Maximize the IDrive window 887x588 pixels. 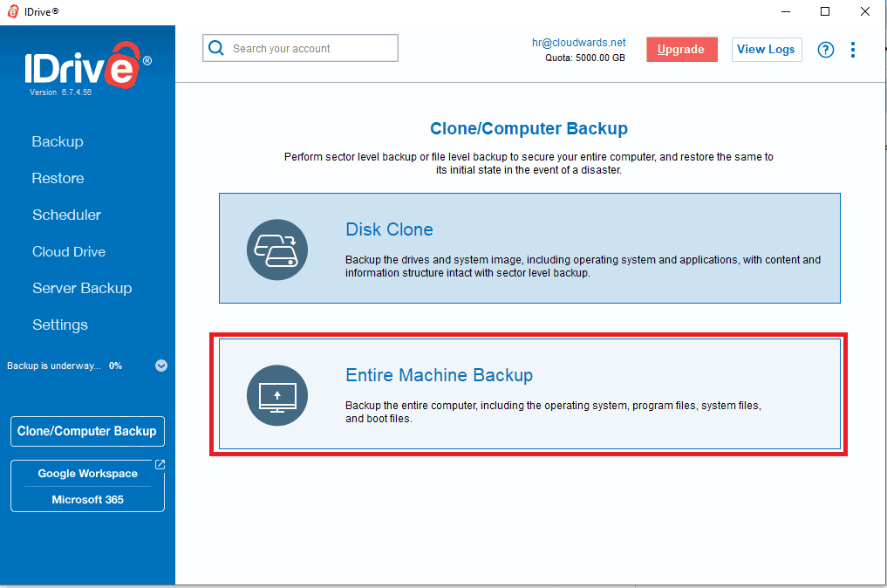pyautogui.click(x=825, y=11)
